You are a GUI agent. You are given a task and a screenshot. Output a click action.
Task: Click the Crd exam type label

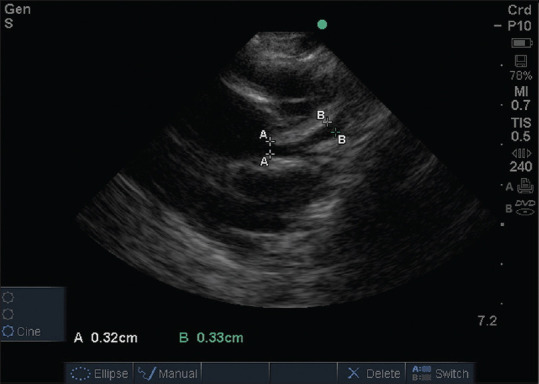(x=519, y=10)
